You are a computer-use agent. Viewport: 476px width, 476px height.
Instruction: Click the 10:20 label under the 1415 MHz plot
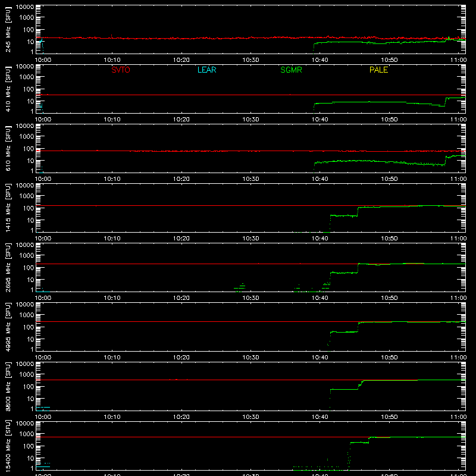[181, 239]
